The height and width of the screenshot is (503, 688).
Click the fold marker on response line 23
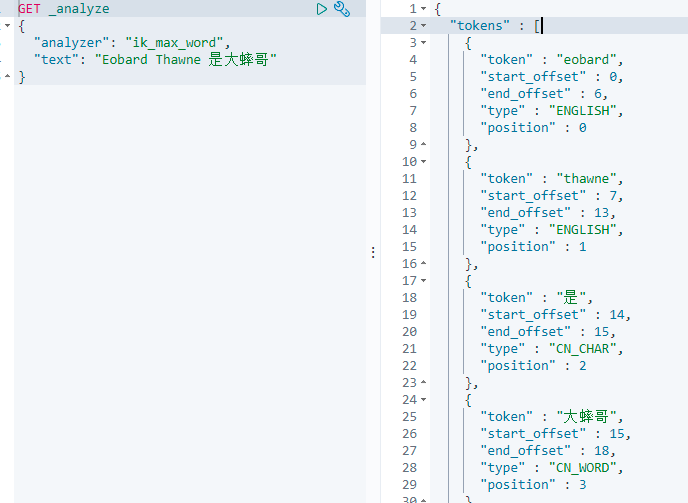(422, 383)
